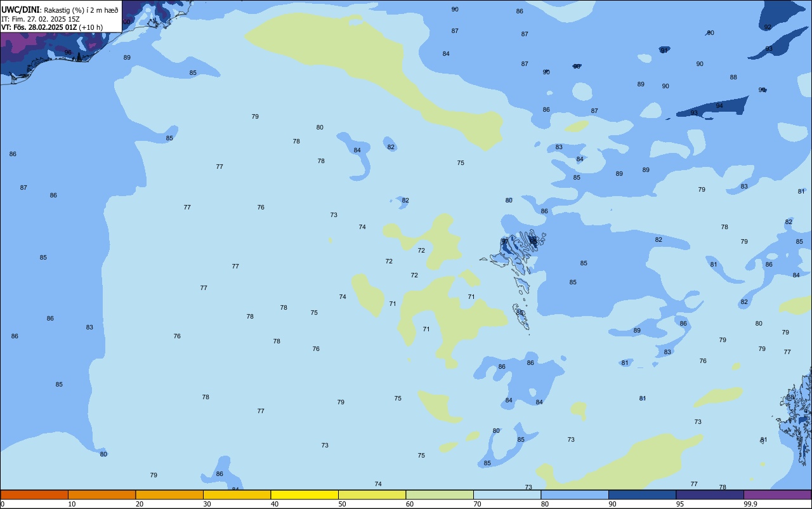Click the '60' tick label on the color scale

pyautogui.click(x=410, y=504)
